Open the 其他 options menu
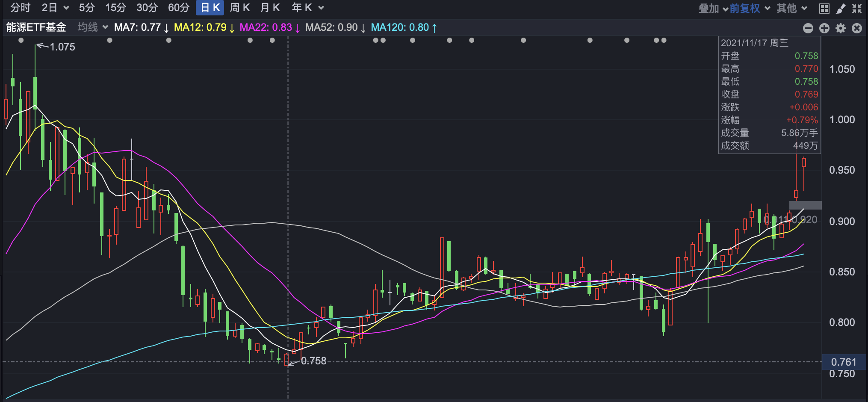 (x=791, y=8)
